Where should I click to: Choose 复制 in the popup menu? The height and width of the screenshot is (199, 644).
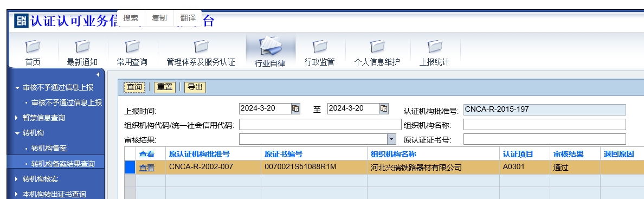tap(159, 18)
